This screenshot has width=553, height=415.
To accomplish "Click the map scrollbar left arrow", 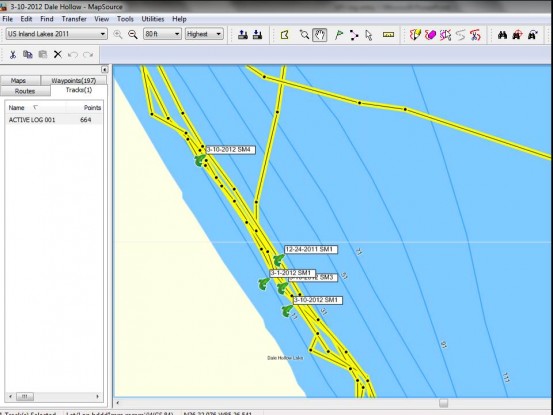I will 117,403.
